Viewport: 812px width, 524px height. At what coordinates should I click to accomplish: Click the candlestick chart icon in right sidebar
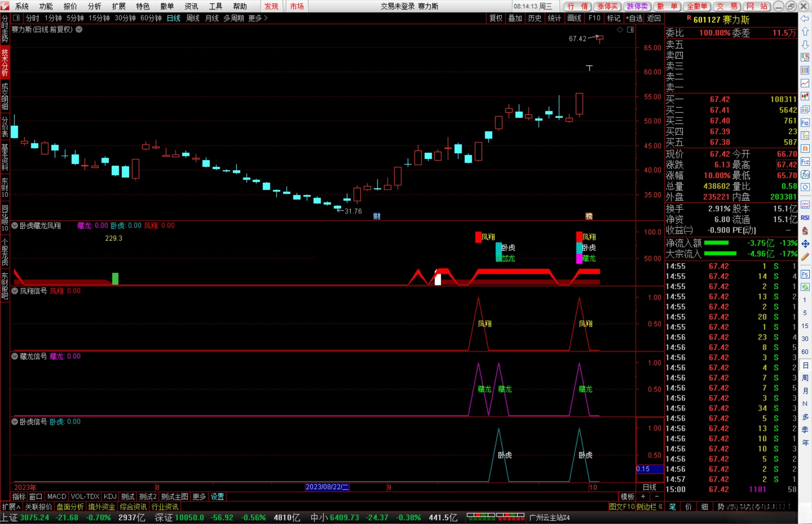805,96
